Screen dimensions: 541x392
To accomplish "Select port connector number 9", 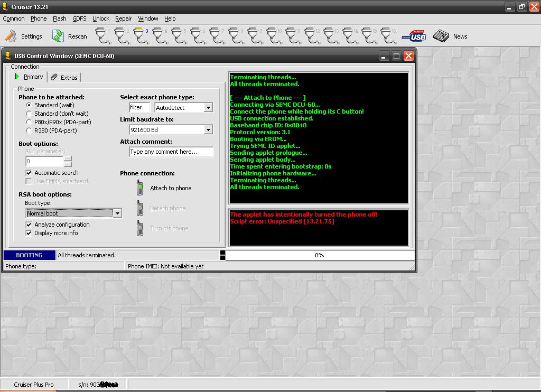I will pyautogui.click(x=254, y=36).
